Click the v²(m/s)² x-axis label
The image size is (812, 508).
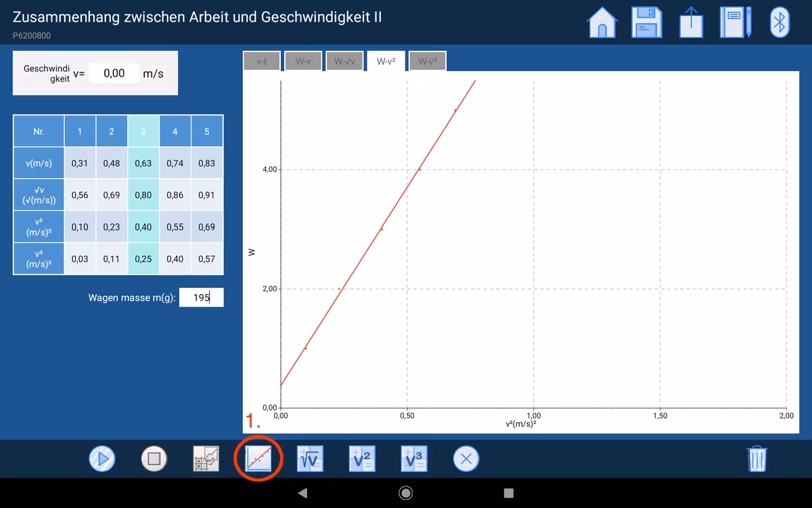pos(521,424)
